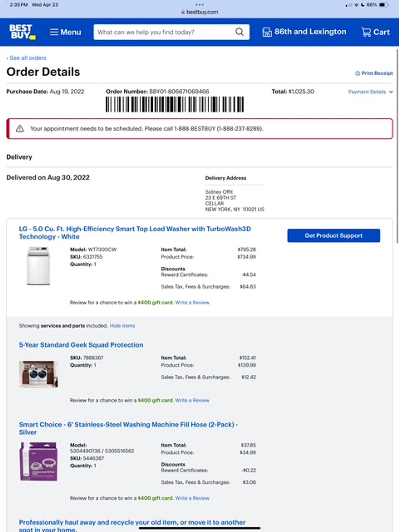This screenshot has width=399, height=532.
Task: Click the appointment warning triangle icon
Action: pyautogui.click(x=20, y=129)
